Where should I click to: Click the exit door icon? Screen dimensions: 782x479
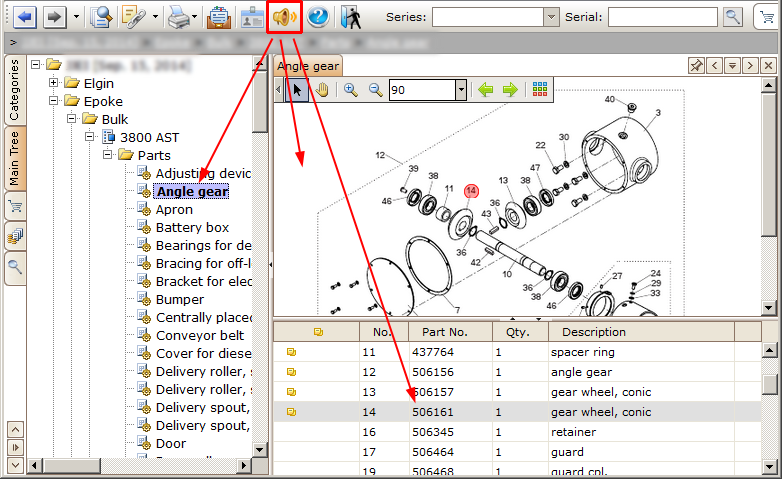pos(350,18)
